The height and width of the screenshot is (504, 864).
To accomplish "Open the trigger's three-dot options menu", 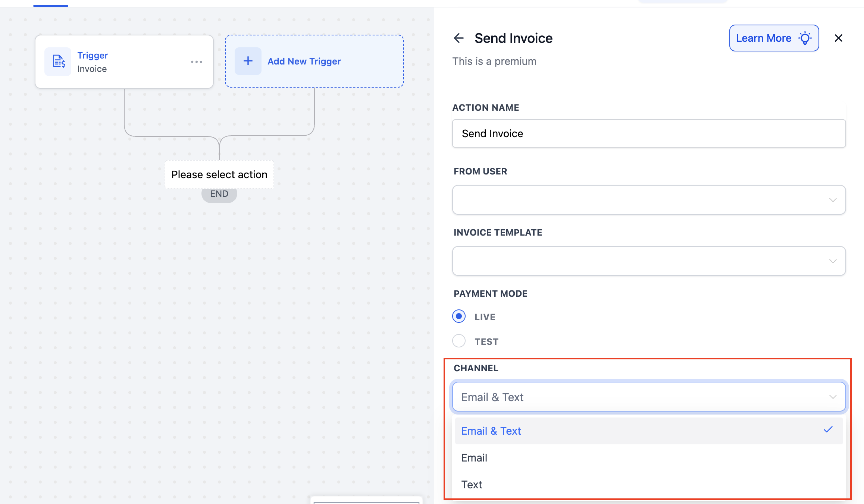I will pos(196,62).
